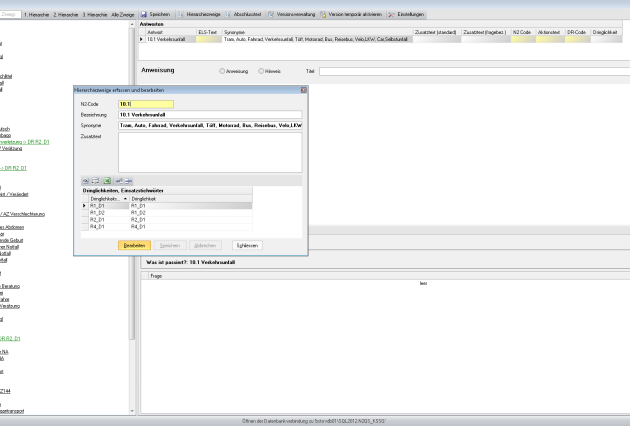Click the first icon in dialog grid toolbar
Screen dimensions: 630x426
click(x=86, y=181)
